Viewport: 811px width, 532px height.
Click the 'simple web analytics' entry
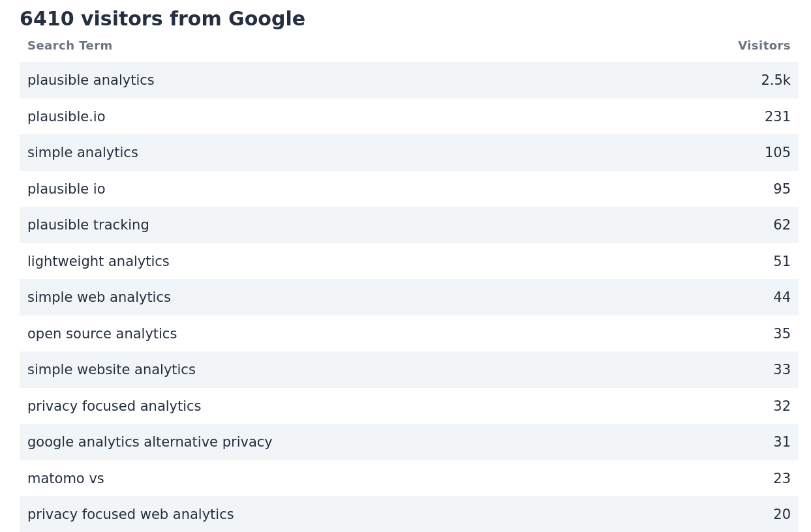(99, 297)
